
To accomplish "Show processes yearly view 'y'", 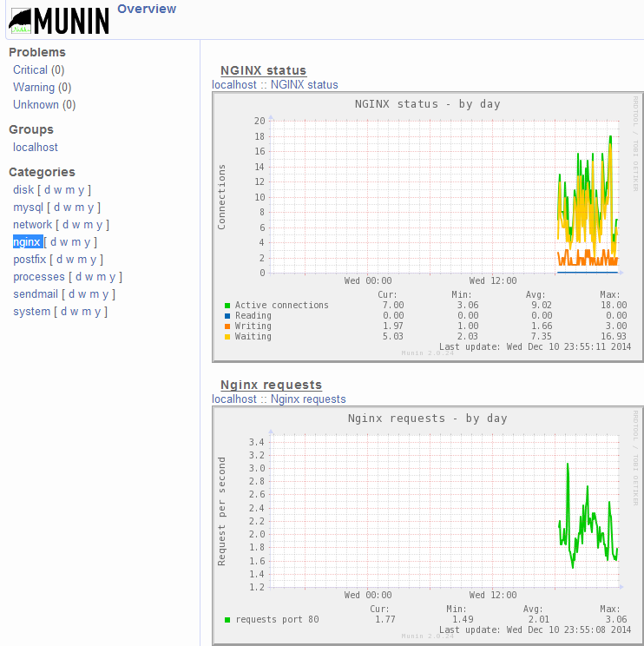I will tap(113, 276).
